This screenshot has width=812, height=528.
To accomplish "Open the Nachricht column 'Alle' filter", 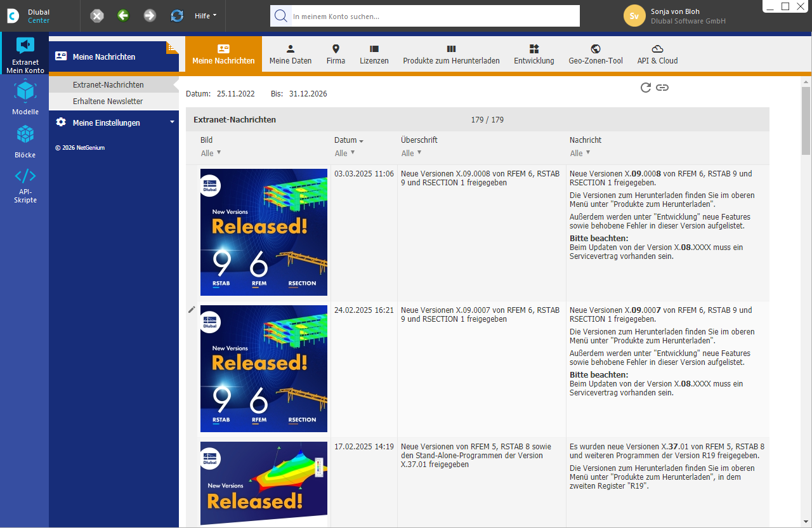I will (580, 153).
